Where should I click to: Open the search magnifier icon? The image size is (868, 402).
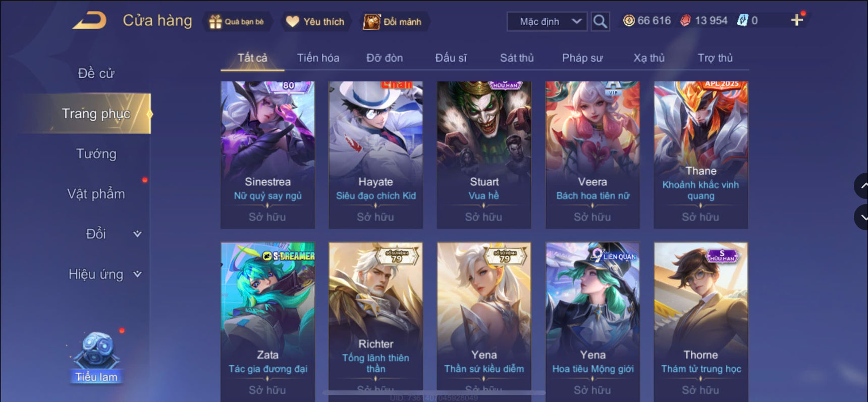point(600,21)
